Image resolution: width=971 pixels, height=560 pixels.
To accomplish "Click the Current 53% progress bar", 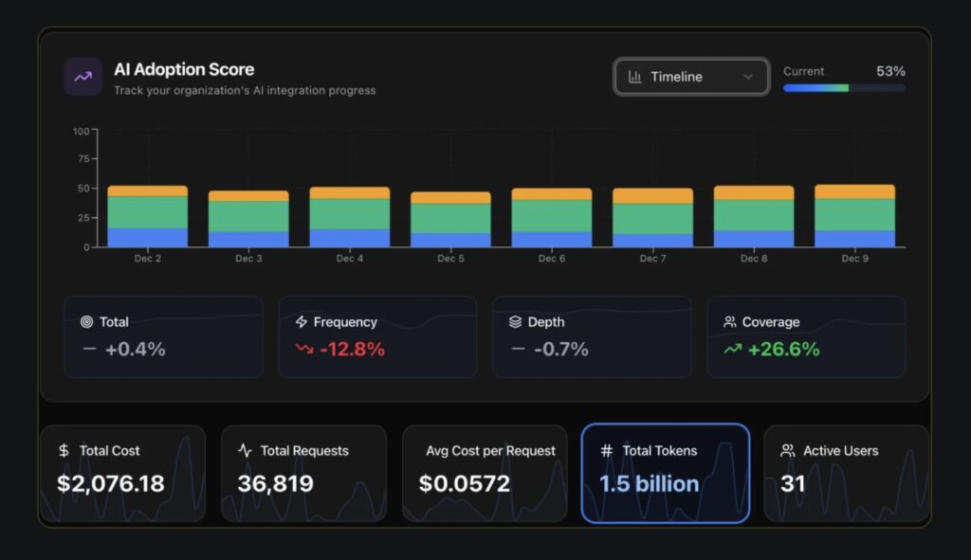I will 844,88.
